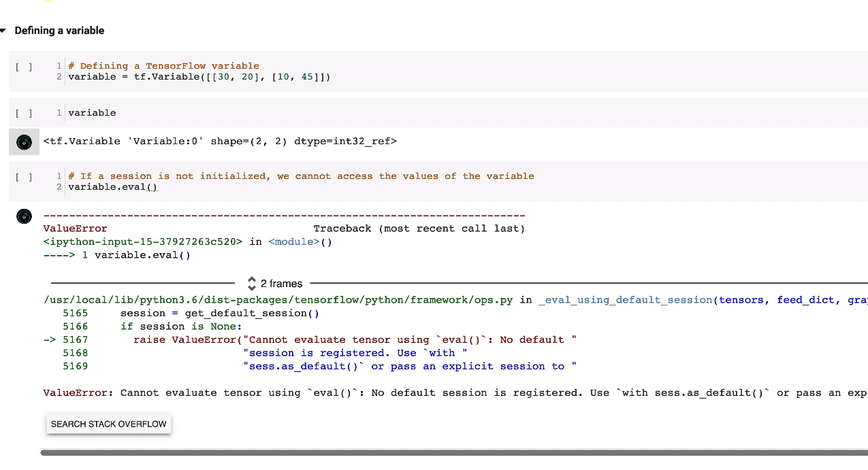This screenshot has width=868, height=470.
Task: Click into the 'variable' code cell text
Action: coord(92,113)
